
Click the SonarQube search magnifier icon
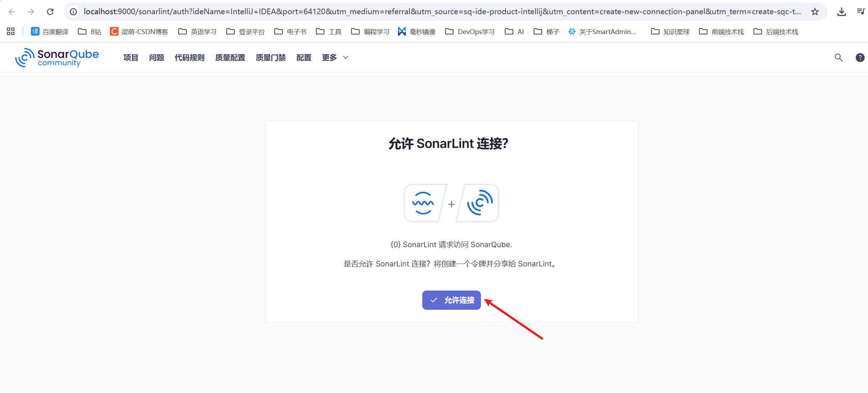click(838, 58)
